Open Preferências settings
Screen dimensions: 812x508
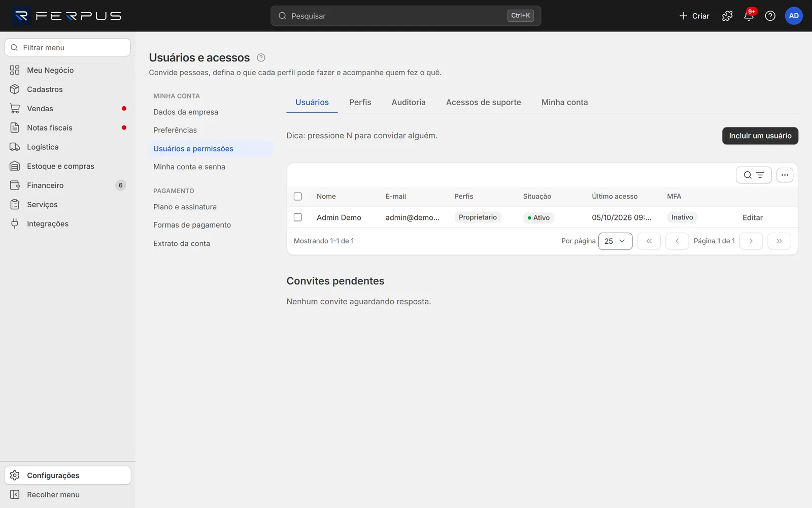point(211,130)
